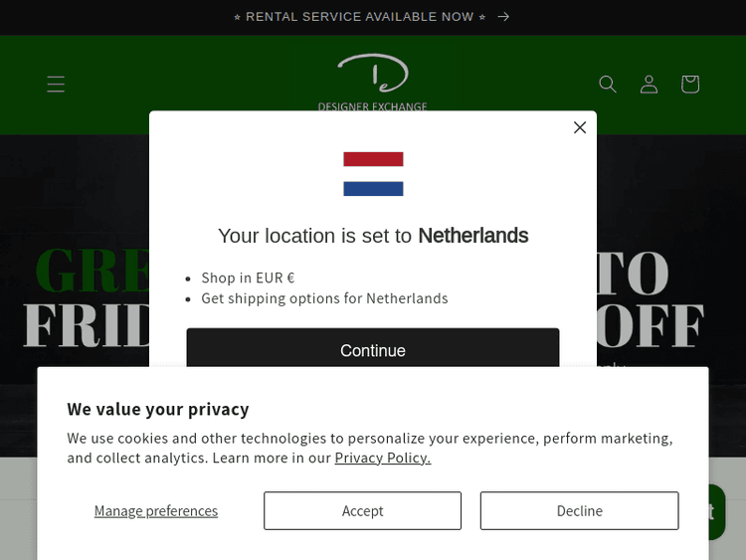Click the location heading mentioning Netherlands
The image size is (746, 560).
[373, 236]
